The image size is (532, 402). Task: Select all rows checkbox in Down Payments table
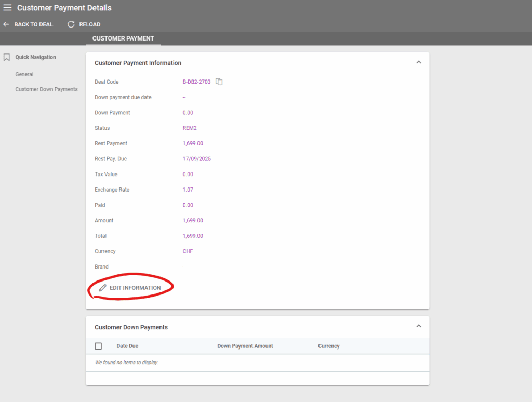point(98,346)
